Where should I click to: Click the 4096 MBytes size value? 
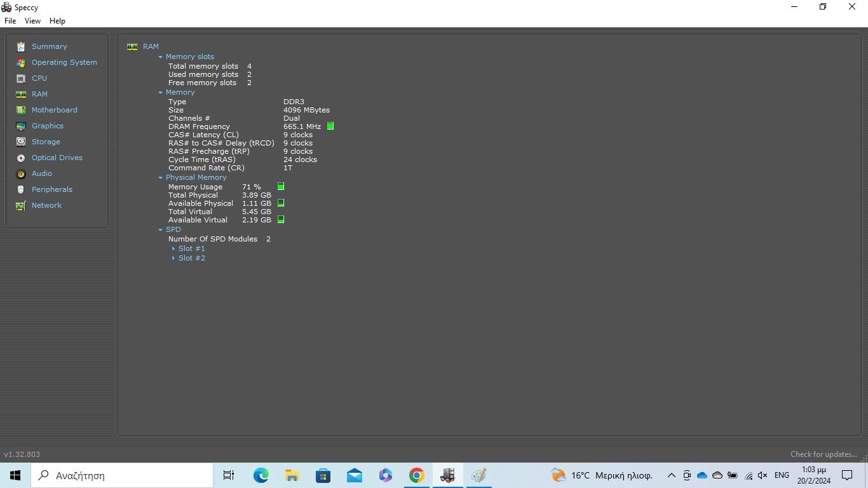[x=306, y=110]
